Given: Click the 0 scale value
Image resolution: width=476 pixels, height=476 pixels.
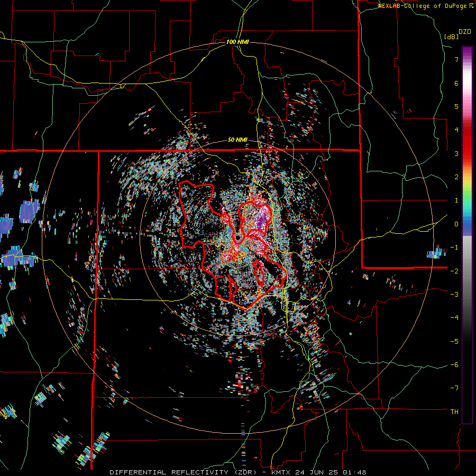Looking at the screenshot, I should pyautogui.click(x=456, y=224).
